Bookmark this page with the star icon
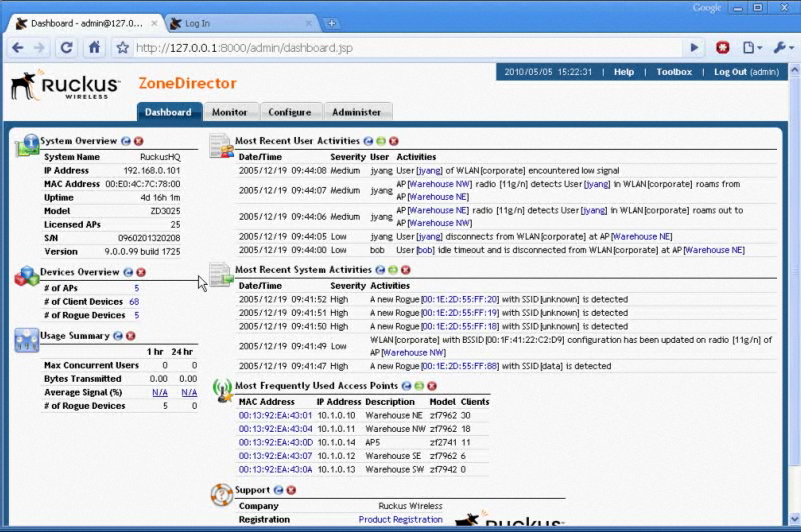 click(122, 48)
